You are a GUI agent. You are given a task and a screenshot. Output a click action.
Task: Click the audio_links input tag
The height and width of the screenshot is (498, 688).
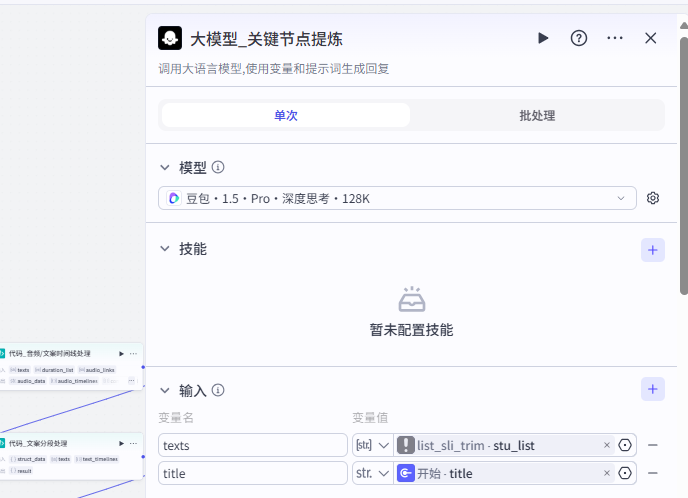(97, 370)
